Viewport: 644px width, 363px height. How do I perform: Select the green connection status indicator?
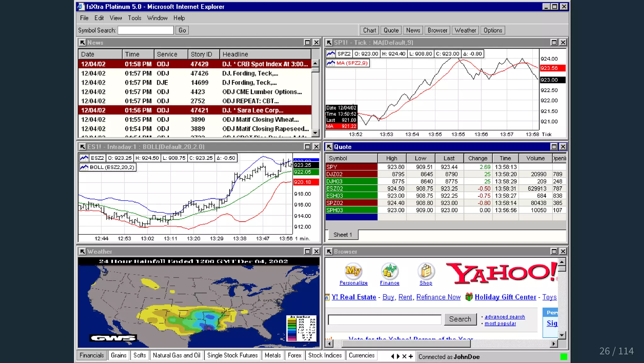(563, 356)
